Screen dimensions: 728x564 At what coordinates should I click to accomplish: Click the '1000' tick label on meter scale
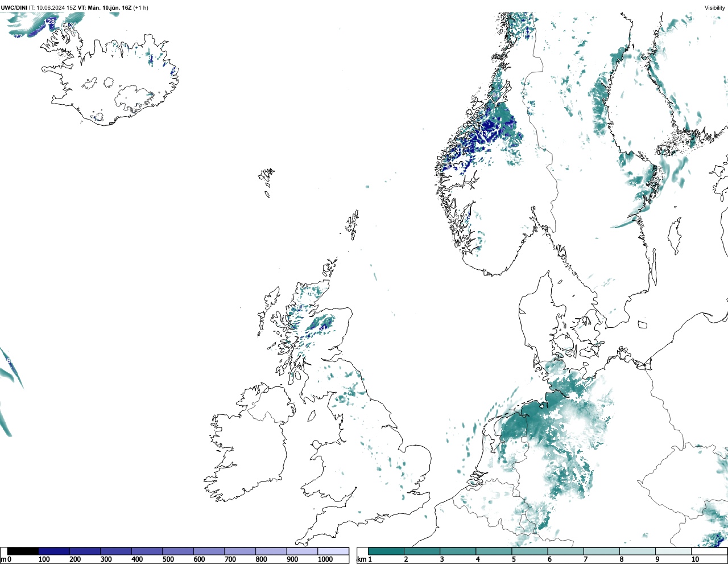(x=325, y=559)
